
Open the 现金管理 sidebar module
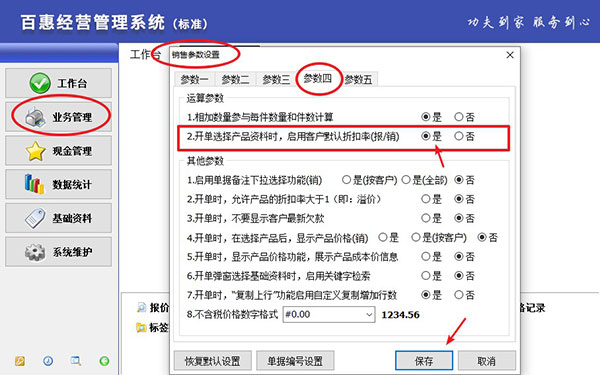pyautogui.click(x=59, y=150)
